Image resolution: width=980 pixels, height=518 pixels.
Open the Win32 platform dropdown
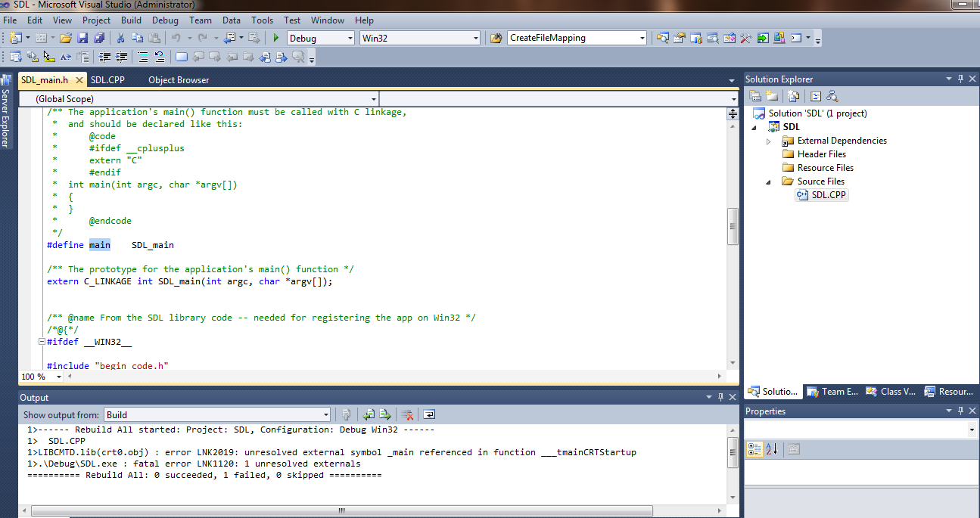coord(475,38)
